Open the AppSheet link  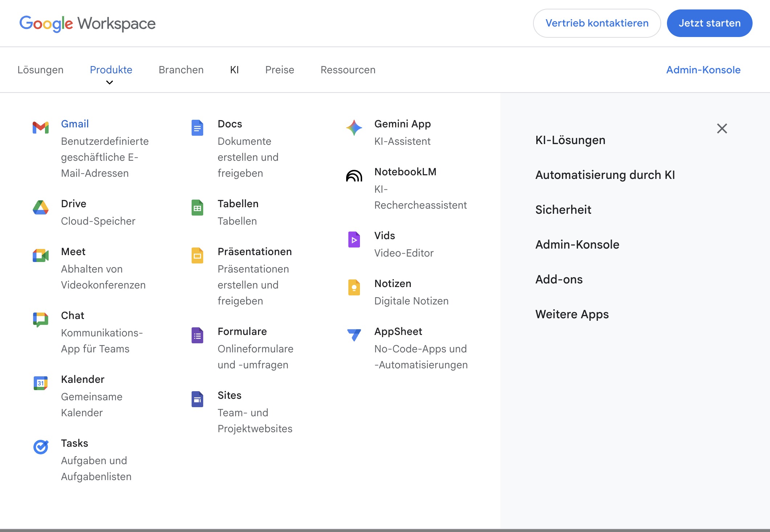(x=398, y=331)
